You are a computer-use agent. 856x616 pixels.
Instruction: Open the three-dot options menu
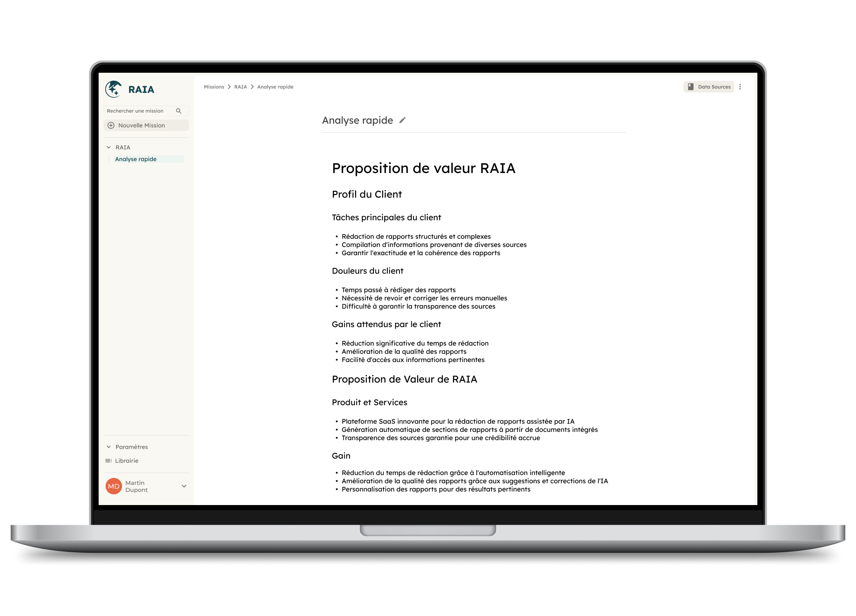[740, 87]
